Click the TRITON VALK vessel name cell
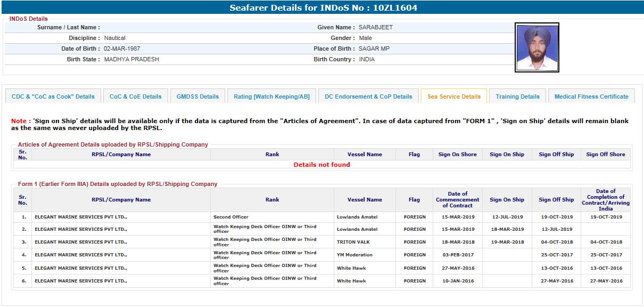The image size is (644, 307). point(354,242)
